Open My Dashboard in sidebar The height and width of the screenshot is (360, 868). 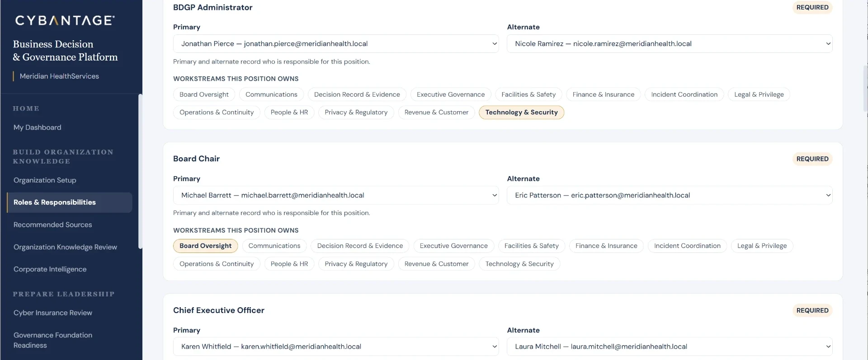click(37, 127)
